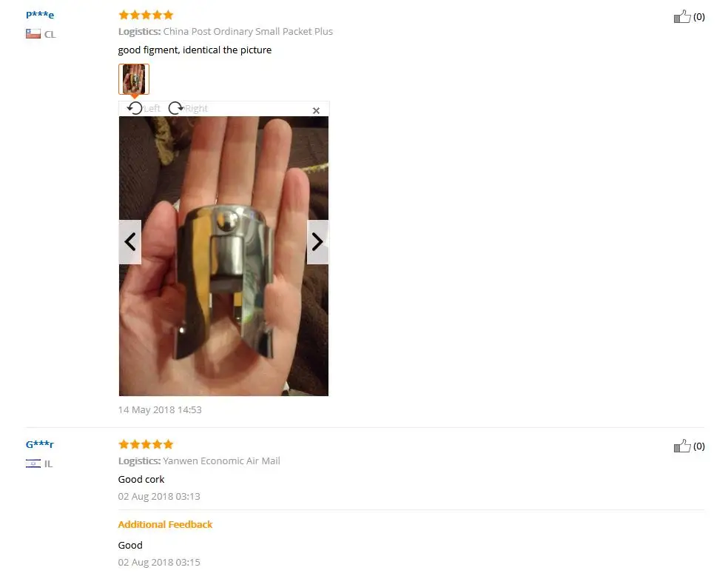Open reviewer p***e's profile
The height and width of the screenshot is (576, 728).
tap(40, 14)
